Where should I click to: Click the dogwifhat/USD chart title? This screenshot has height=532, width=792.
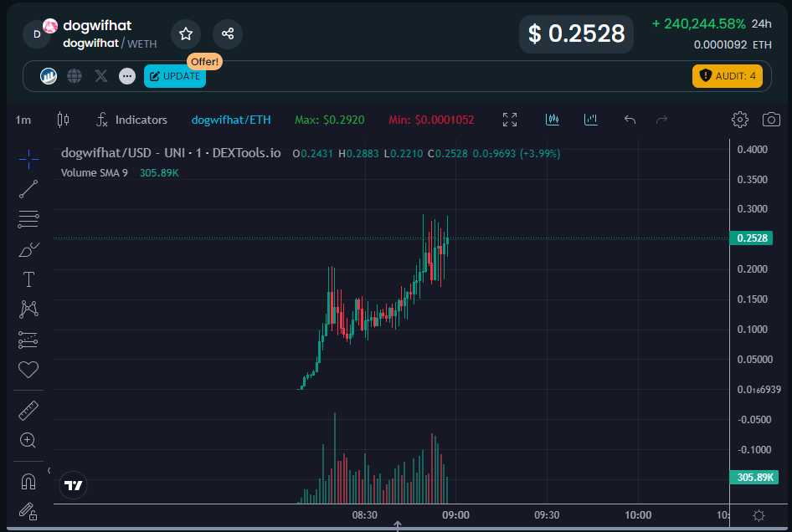171,153
